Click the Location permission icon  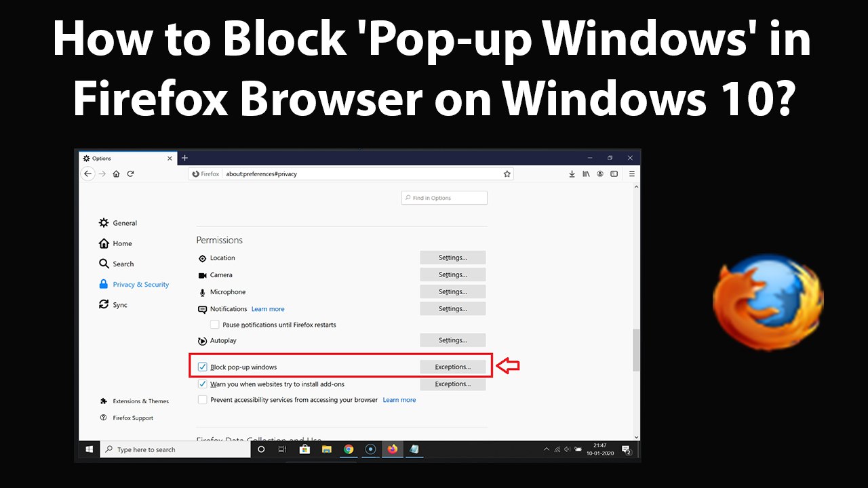[202, 258]
